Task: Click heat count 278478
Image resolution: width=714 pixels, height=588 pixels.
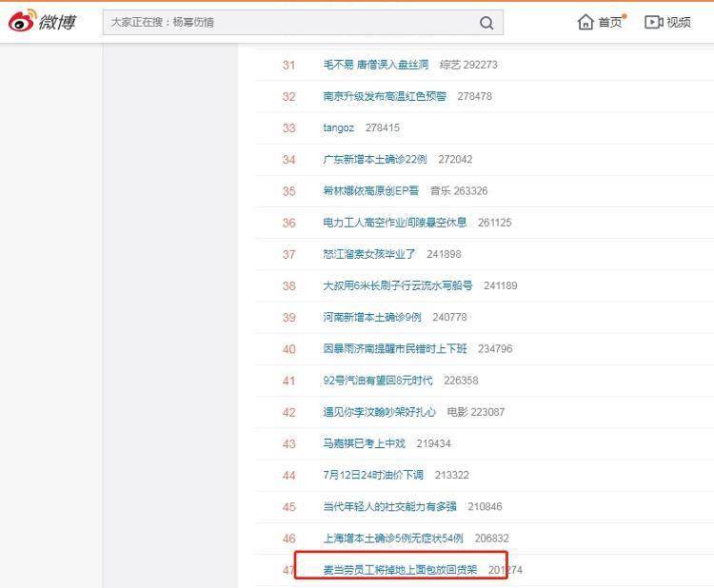Action: point(474,96)
